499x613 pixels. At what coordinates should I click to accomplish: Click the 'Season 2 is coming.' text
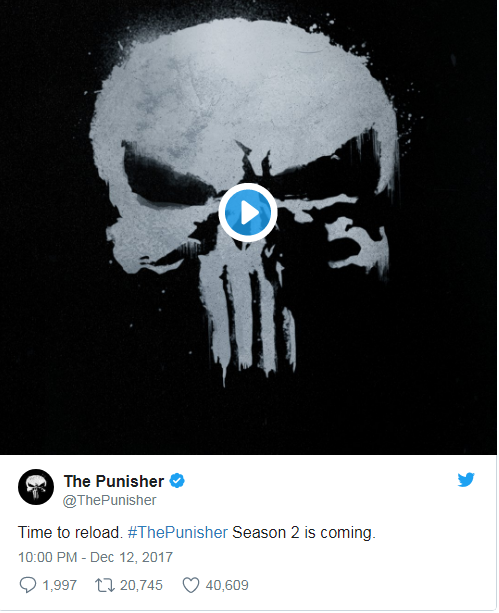(304, 533)
